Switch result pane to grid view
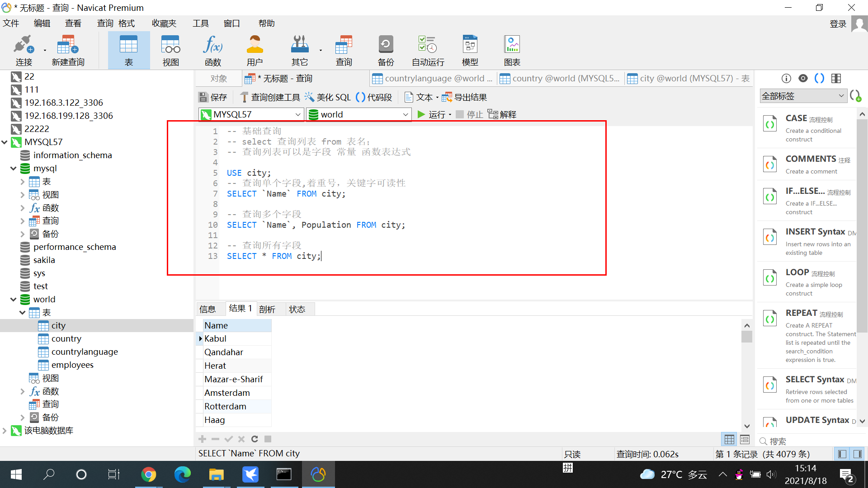This screenshot has width=868, height=488. click(x=729, y=439)
